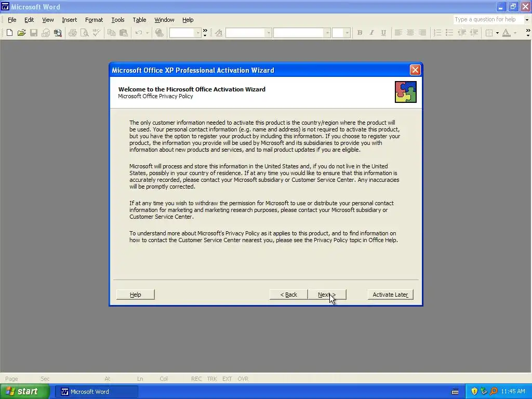Image resolution: width=532 pixels, height=399 pixels.
Task: Click the 11:45 AM system clock
Action: pos(513,392)
